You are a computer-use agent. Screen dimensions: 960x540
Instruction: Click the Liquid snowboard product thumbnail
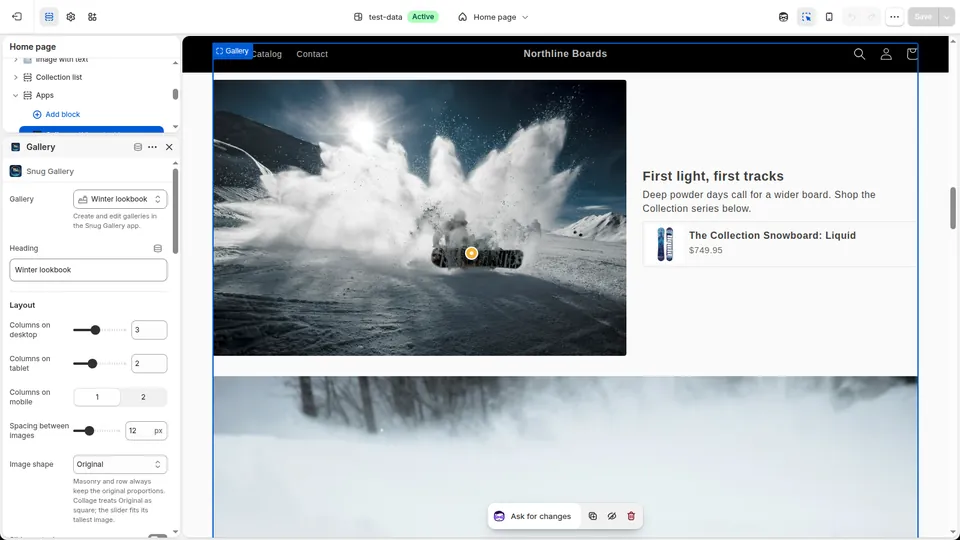[665, 244]
